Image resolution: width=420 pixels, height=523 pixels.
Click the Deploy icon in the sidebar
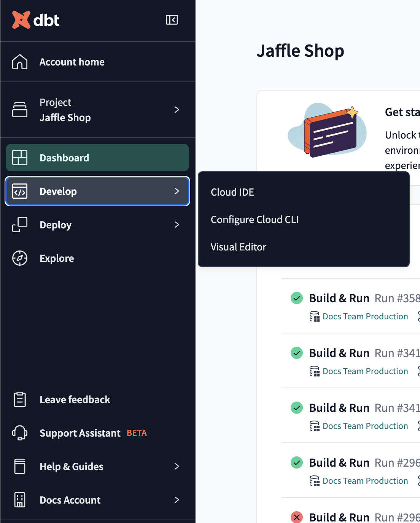click(x=20, y=225)
